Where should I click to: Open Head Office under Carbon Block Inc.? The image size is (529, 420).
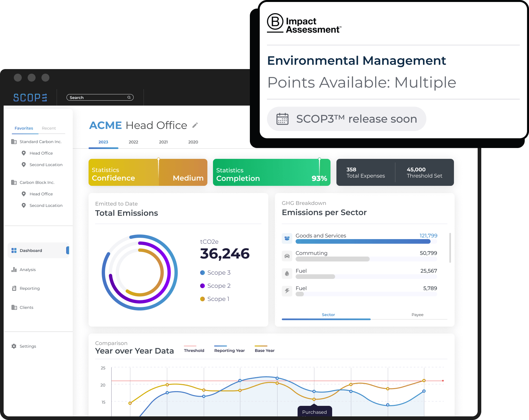click(x=41, y=194)
